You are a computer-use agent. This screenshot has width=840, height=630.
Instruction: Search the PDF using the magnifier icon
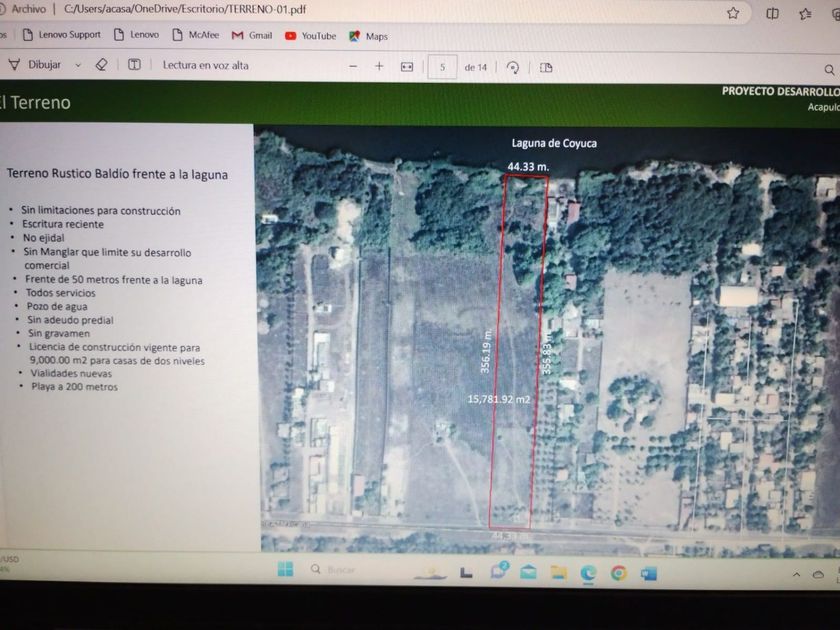click(829, 69)
